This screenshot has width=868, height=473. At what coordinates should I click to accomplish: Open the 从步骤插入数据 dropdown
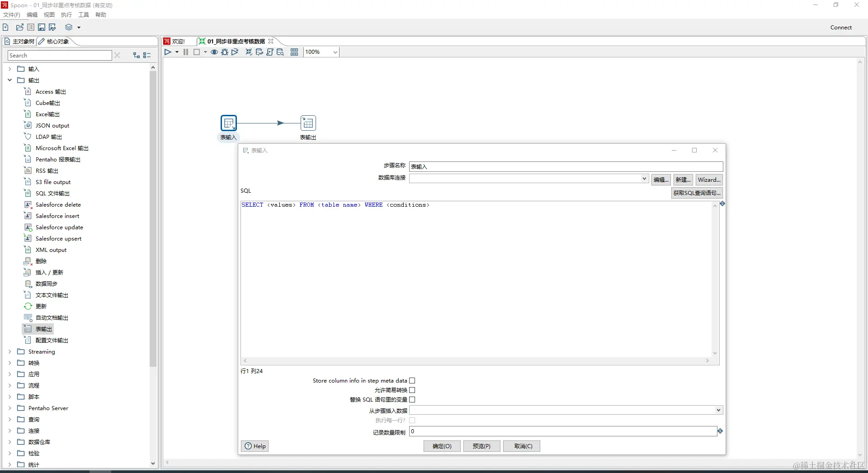(718, 410)
